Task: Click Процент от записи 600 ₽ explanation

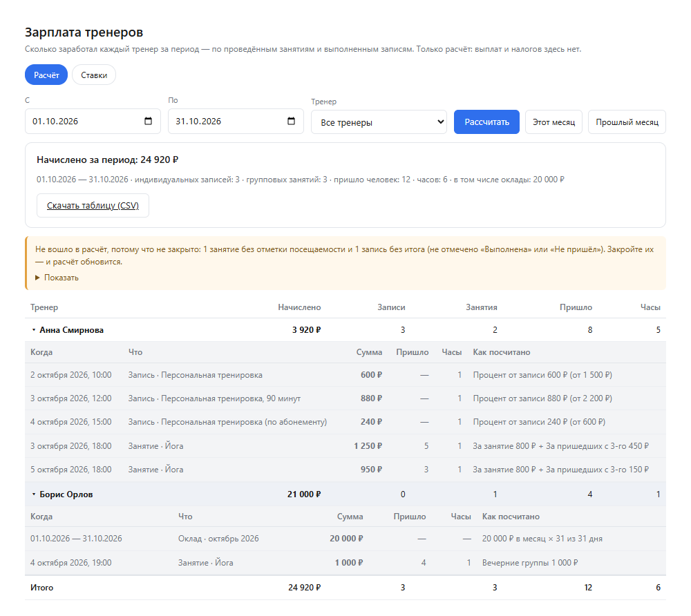Action: pos(542,375)
